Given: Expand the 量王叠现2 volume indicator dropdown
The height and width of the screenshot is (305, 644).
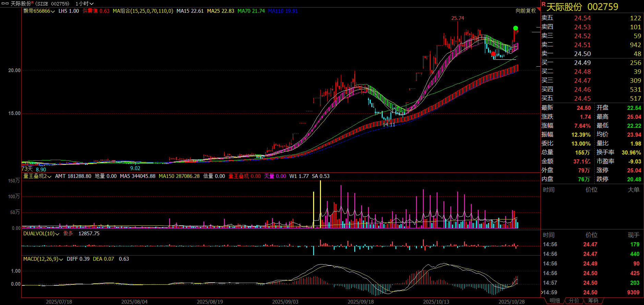Looking at the screenshot, I should click(37, 176).
